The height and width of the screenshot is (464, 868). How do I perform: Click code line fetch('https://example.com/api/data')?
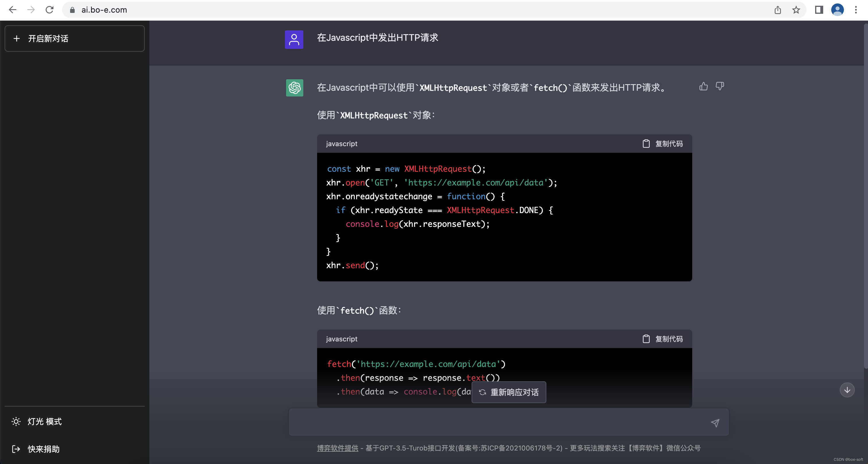coord(416,364)
